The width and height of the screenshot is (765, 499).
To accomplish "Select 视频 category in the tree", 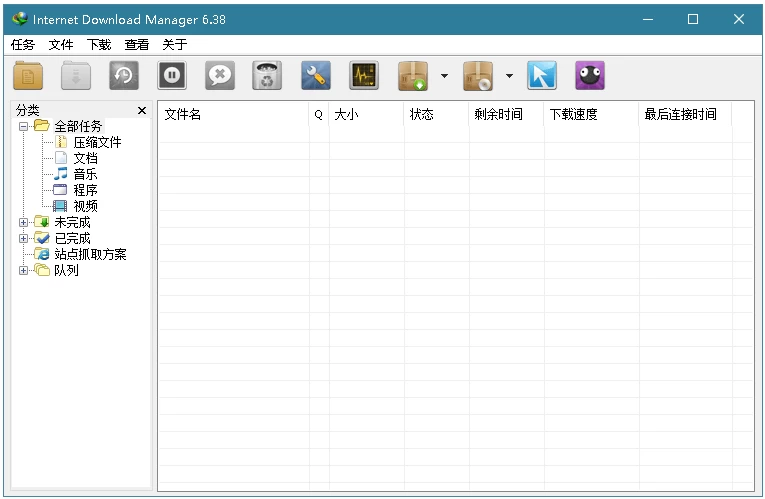I will pos(85,206).
